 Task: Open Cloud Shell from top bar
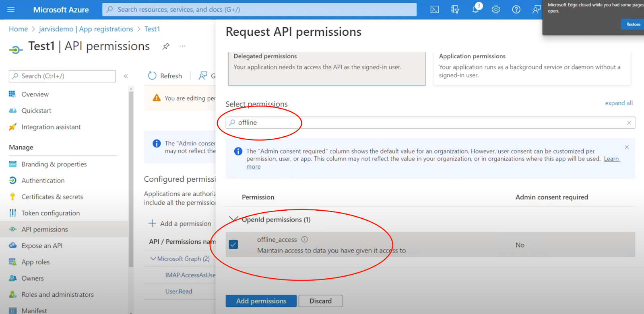435,9
